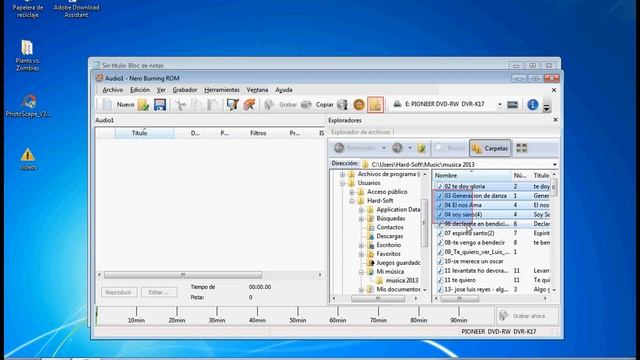Expand the Application Data tree node
This screenshot has height=360, width=640.
(x=361, y=210)
